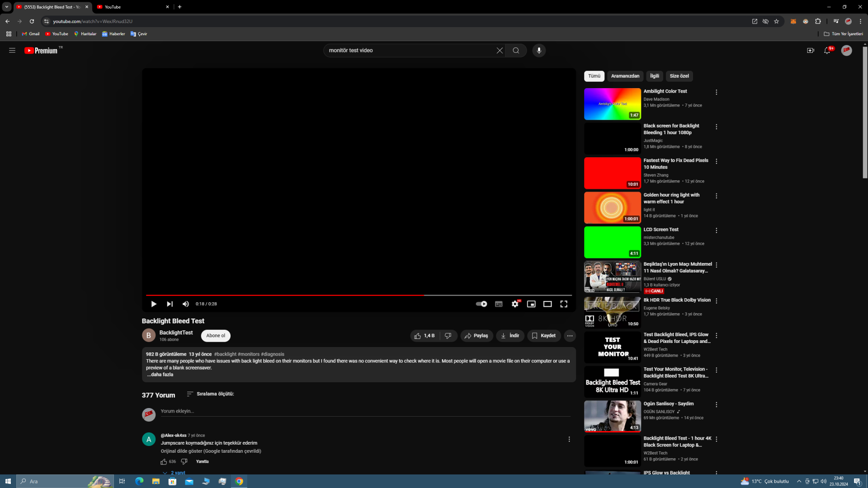The height and width of the screenshot is (488, 868).
Task: Play the paused video
Action: click(154, 304)
